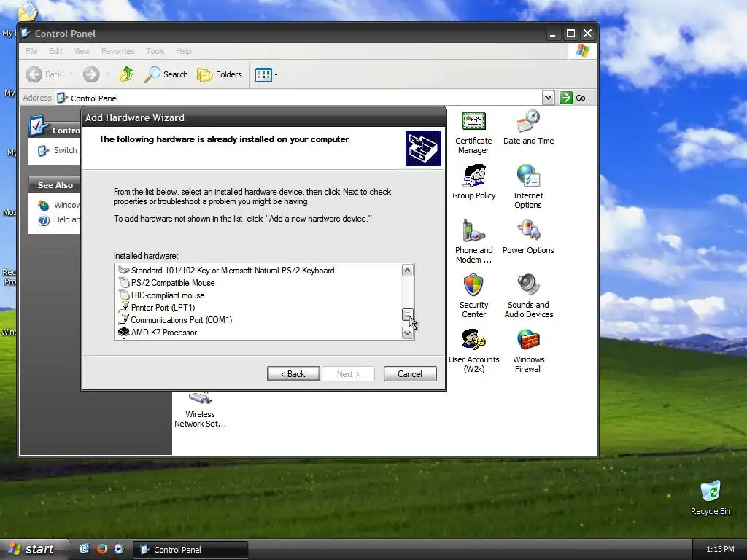Click the Forward arrow toolbar icon
This screenshot has width=747, height=560.
(x=91, y=74)
